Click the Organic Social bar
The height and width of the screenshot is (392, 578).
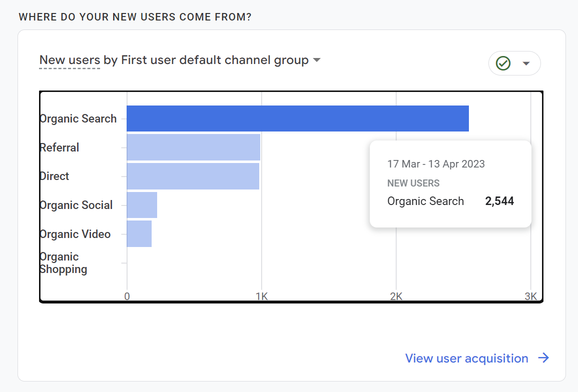(142, 205)
